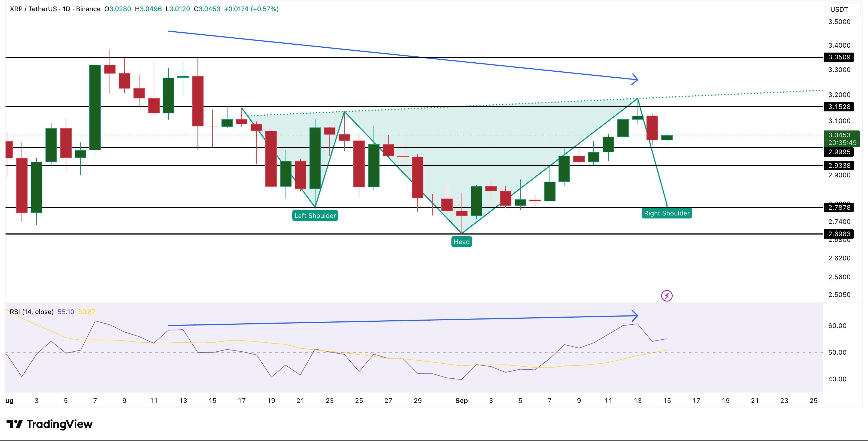The width and height of the screenshot is (868, 441).
Task: Click the TradingView logo
Action: pos(50,424)
